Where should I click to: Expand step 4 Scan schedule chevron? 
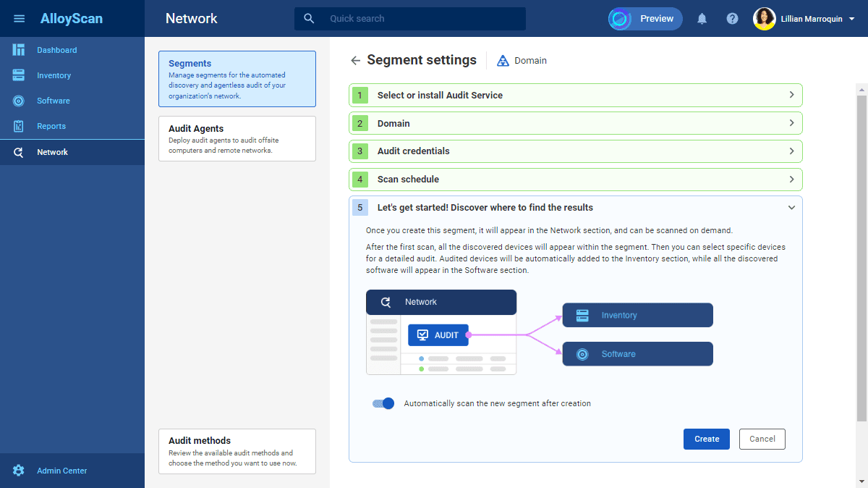791,179
